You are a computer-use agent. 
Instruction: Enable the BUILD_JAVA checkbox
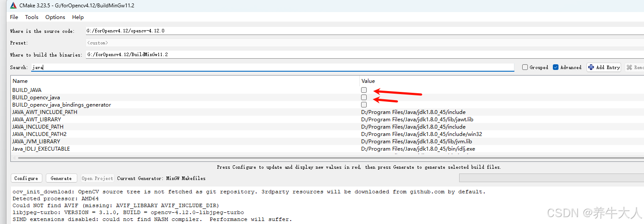pyautogui.click(x=364, y=90)
